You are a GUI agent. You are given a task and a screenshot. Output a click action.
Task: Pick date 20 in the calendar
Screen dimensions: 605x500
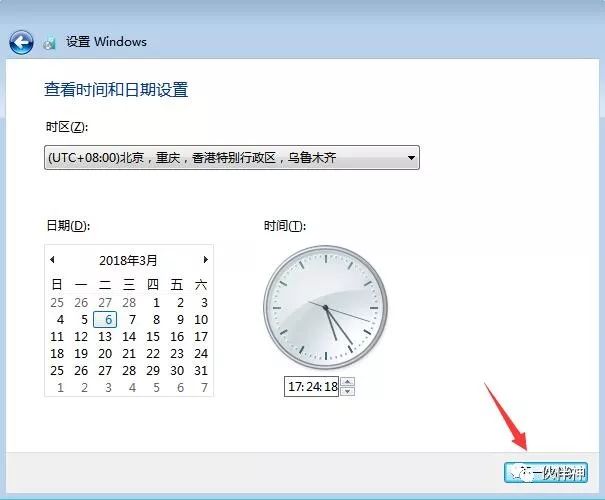point(105,353)
